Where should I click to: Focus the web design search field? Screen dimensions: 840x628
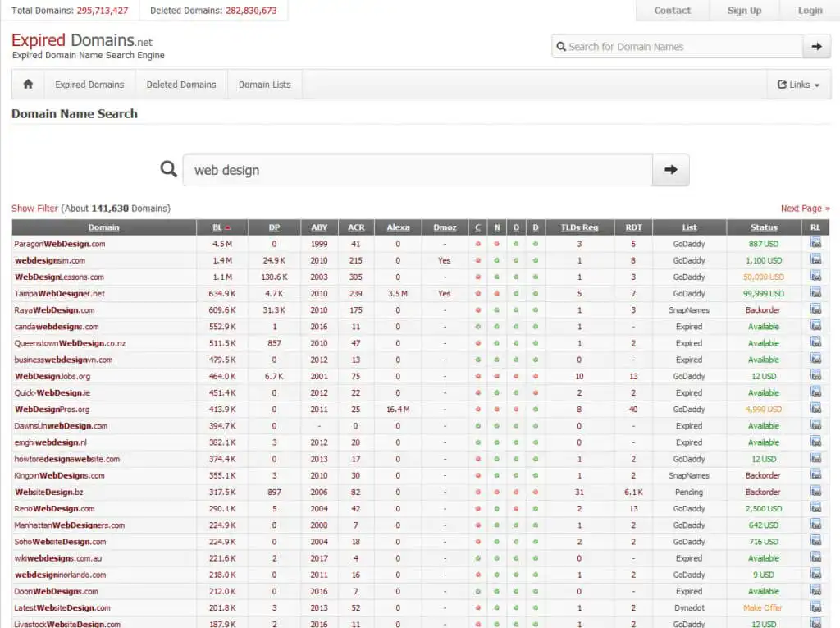coord(418,170)
